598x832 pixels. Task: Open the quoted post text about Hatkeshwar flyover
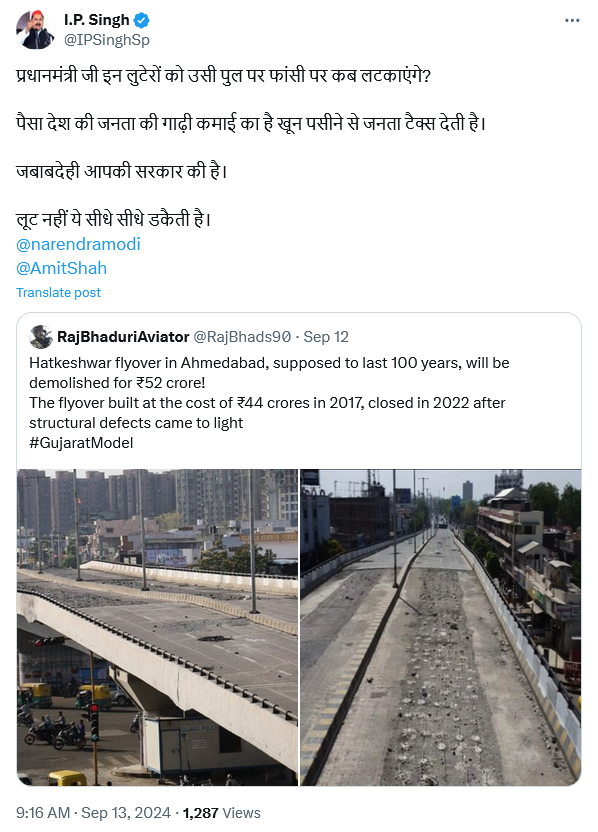tap(269, 402)
